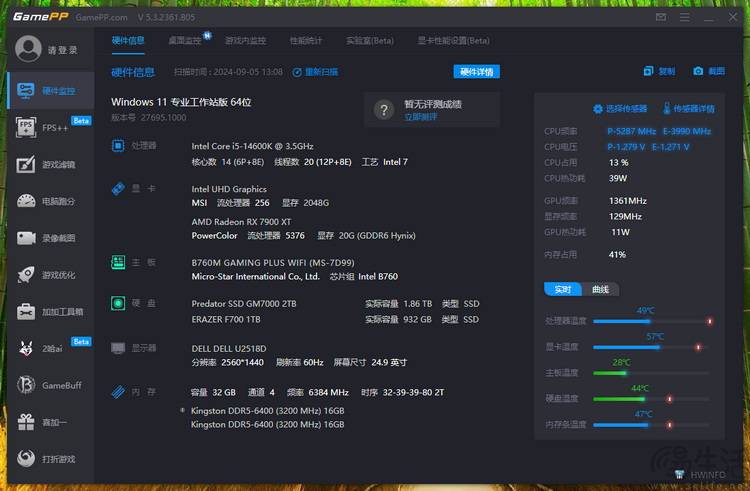Click the 请登录 login text
Screen dimensions: 750x491
point(63,50)
